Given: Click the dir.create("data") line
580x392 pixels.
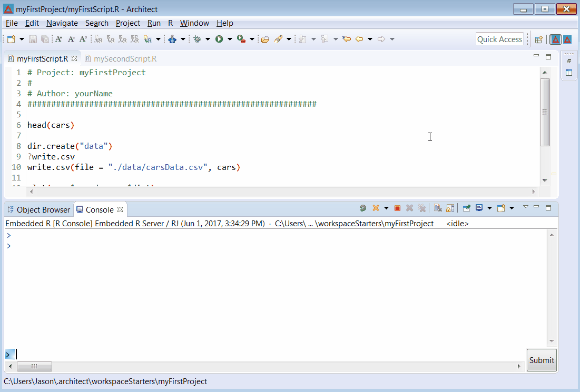Looking at the screenshot, I should pos(70,146).
